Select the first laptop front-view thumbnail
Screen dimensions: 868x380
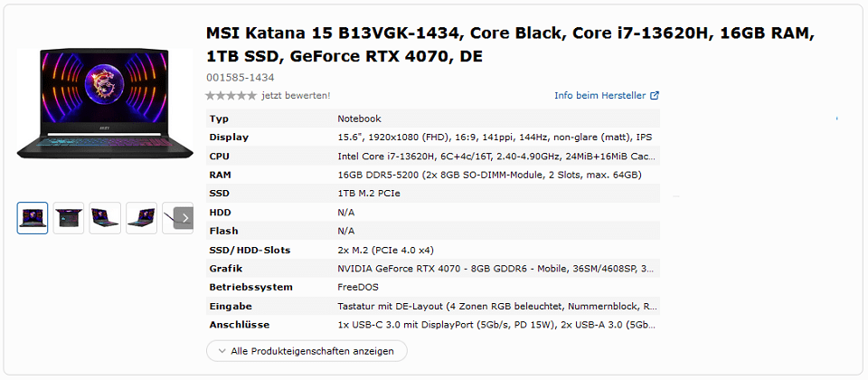tap(33, 218)
